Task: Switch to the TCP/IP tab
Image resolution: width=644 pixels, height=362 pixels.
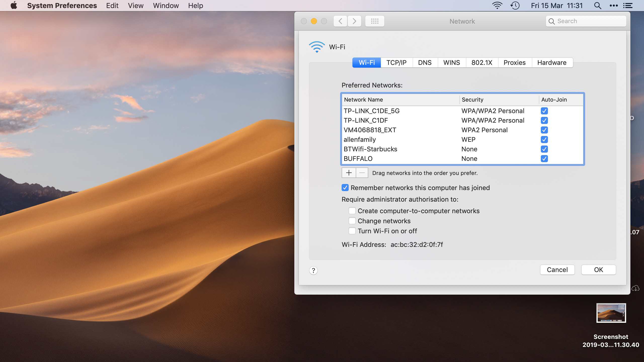Action: coord(396,62)
